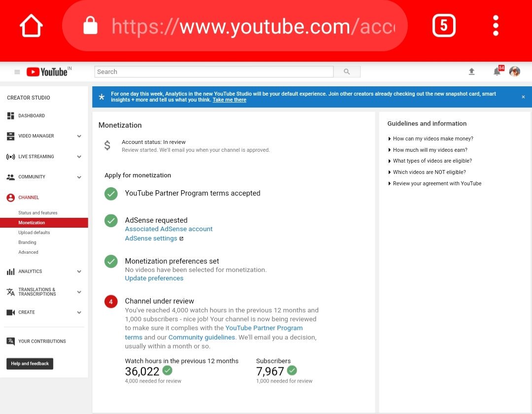Click the '7,967' subscribers value
The height and width of the screenshot is (414, 532).
point(270,372)
